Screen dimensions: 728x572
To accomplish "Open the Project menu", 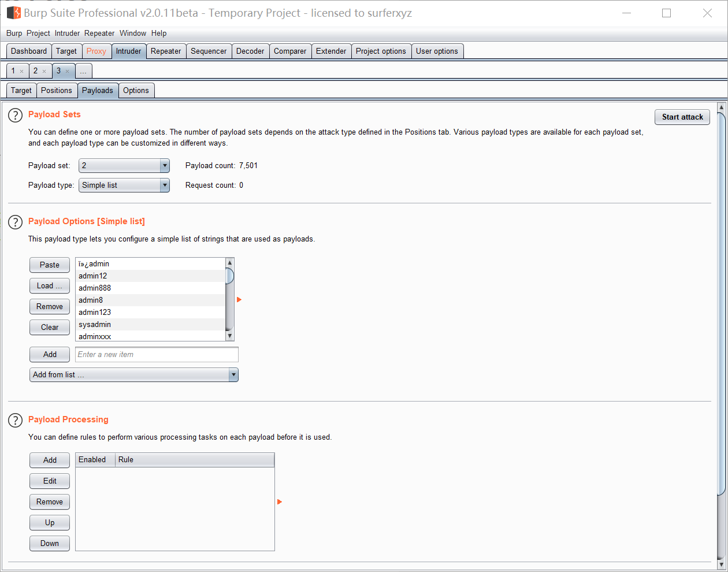I will 38,34.
